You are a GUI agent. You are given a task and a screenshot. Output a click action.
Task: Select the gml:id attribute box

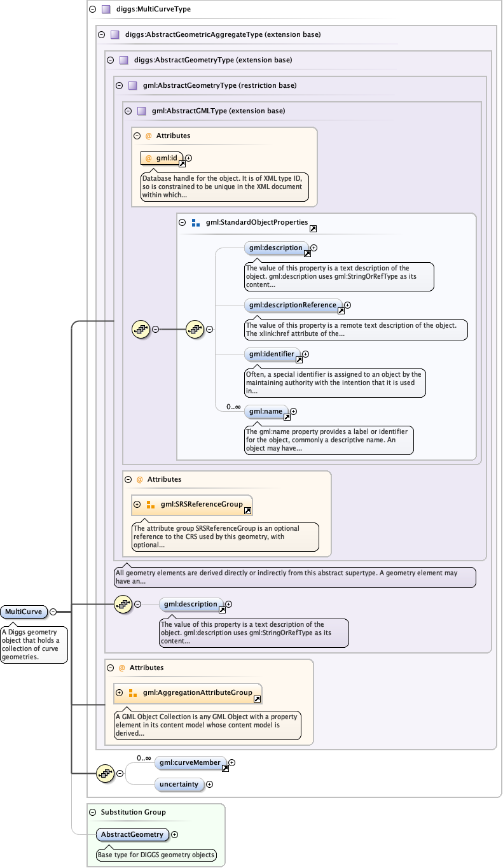pos(162,157)
